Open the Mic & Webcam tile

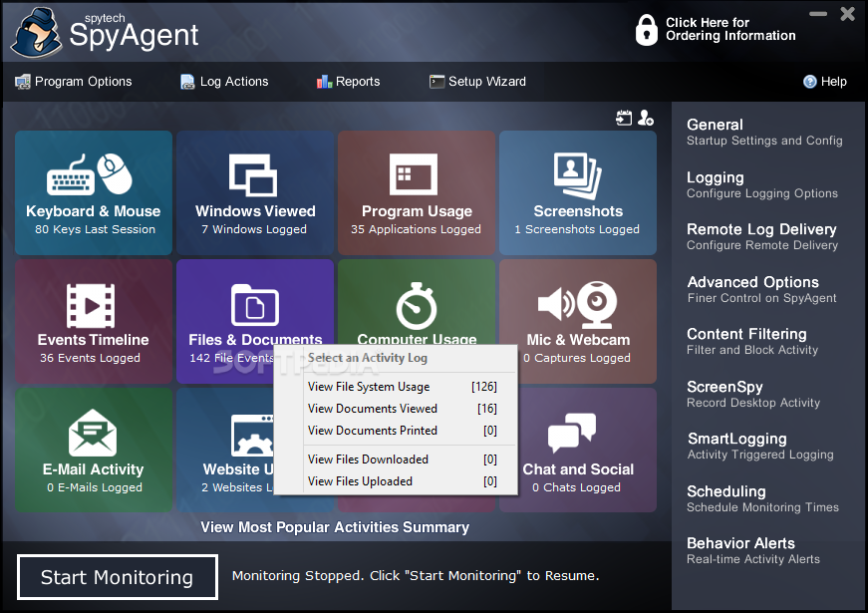[x=578, y=321]
